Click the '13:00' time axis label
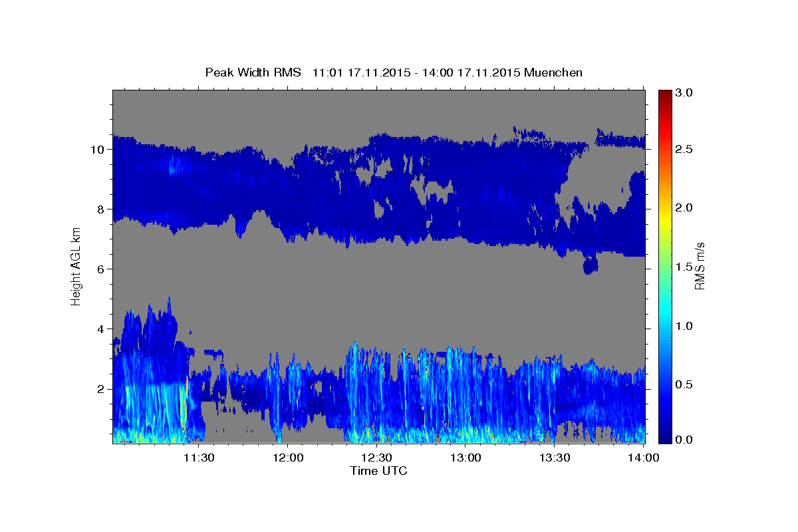This screenshot has height=532, width=798. click(x=465, y=458)
